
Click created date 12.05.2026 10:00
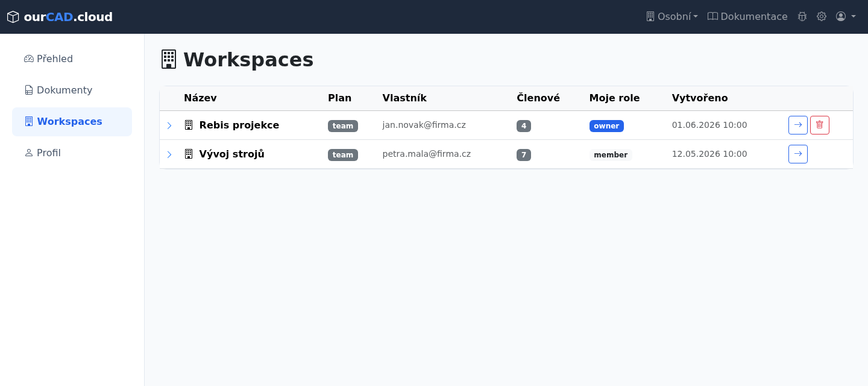tap(709, 154)
